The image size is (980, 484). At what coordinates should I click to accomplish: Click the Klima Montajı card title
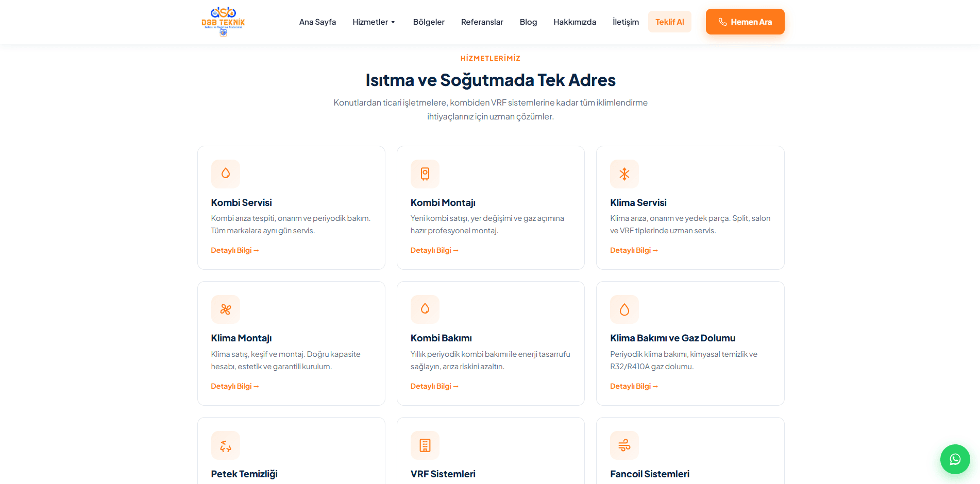tap(241, 338)
